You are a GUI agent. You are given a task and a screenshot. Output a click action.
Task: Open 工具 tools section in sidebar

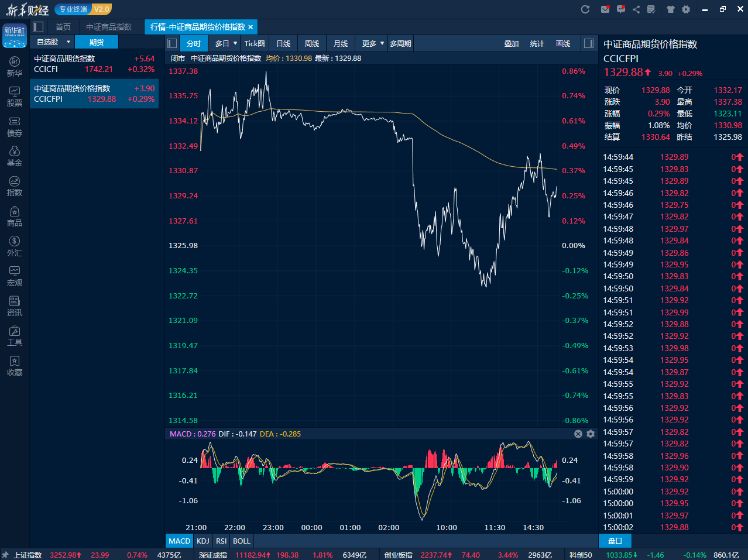pos(15,336)
